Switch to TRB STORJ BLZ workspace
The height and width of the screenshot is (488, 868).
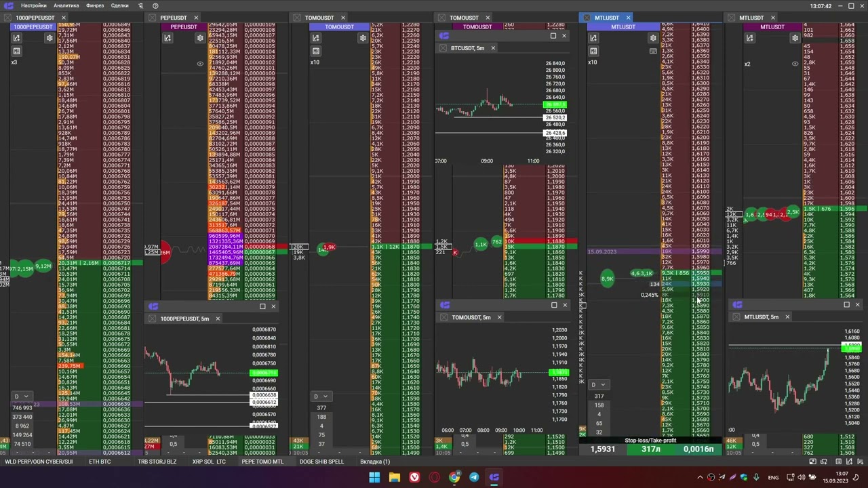pyautogui.click(x=157, y=462)
